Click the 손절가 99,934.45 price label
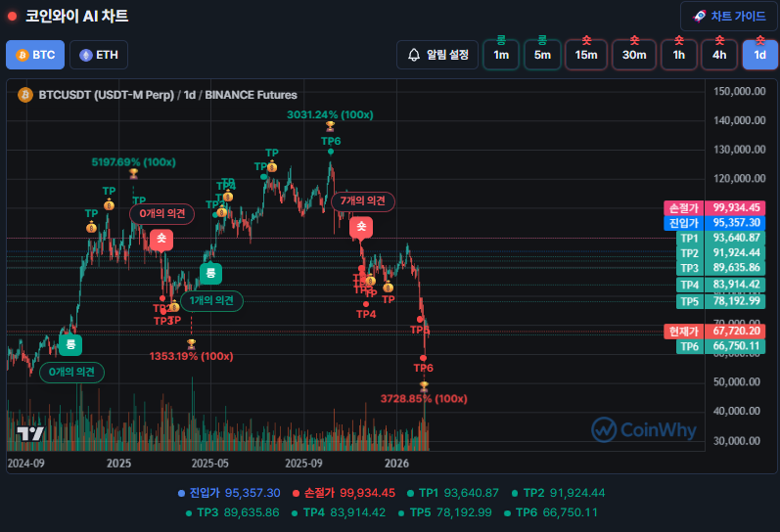780x532 pixels. (x=713, y=207)
